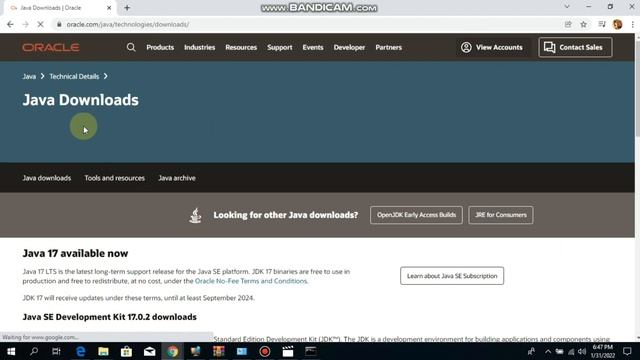Open the Bandicam record icon in taskbar
This screenshot has width=640, height=360.
(264, 351)
